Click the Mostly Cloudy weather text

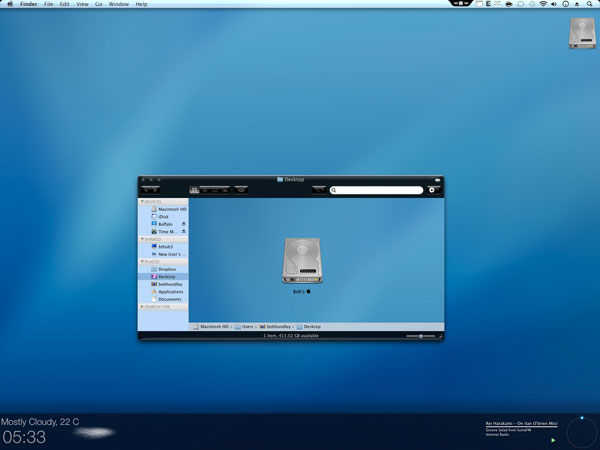click(40, 422)
